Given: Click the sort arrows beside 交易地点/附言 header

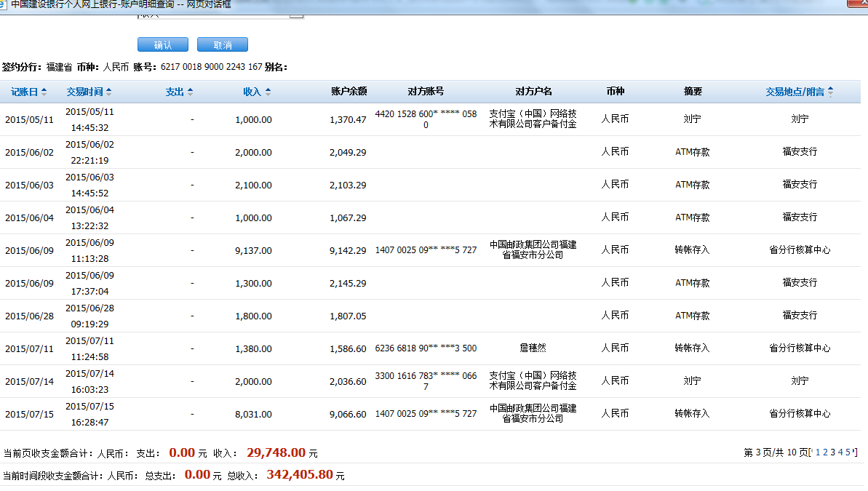Looking at the screenshot, I should (x=830, y=92).
